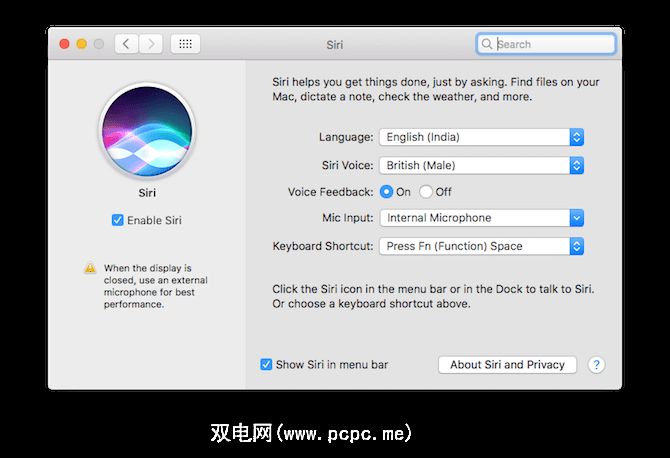Change the Keyboard Shortcut dropdown
Viewport: 670px width, 458px height.
click(481, 246)
